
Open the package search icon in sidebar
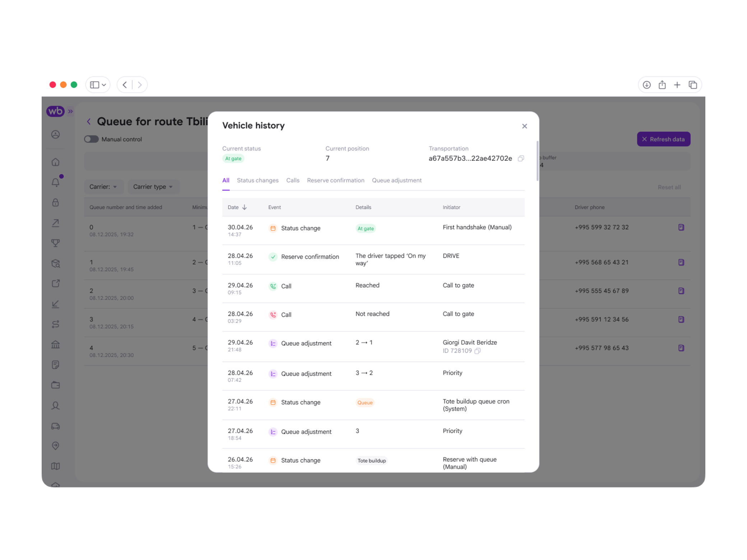click(55, 263)
